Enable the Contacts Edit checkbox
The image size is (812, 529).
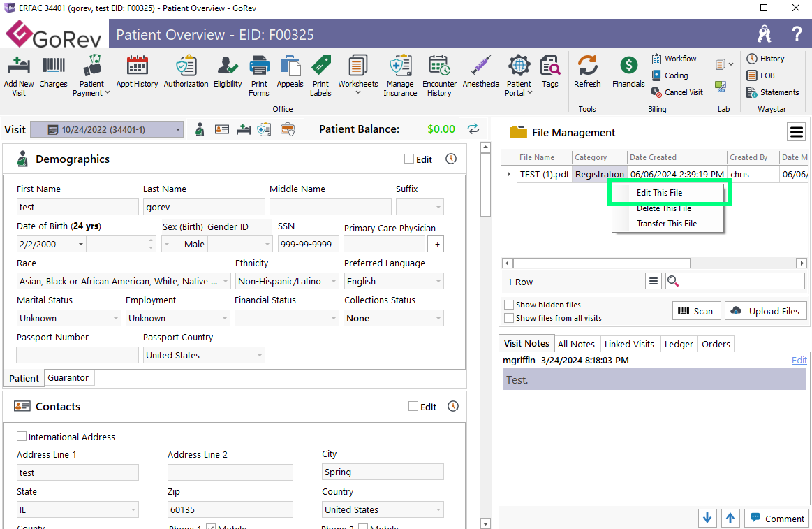pos(413,406)
